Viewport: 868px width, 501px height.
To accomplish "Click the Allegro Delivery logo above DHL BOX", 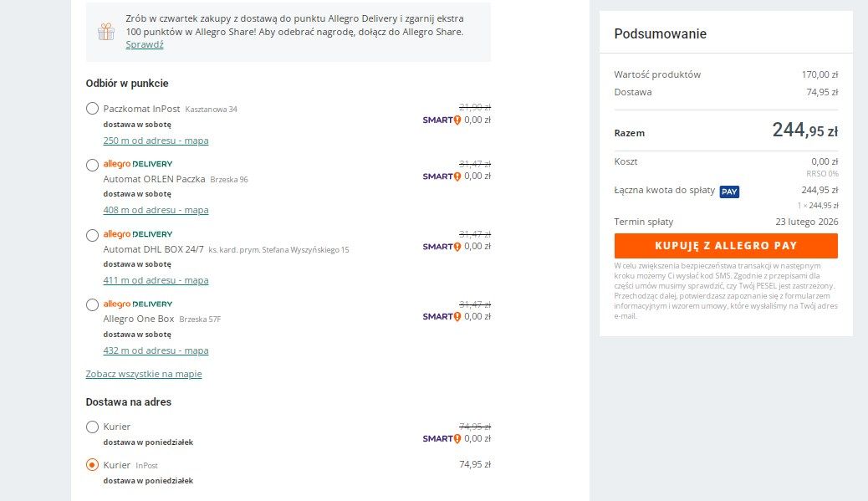I will pyautogui.click(x=138, y=234).
